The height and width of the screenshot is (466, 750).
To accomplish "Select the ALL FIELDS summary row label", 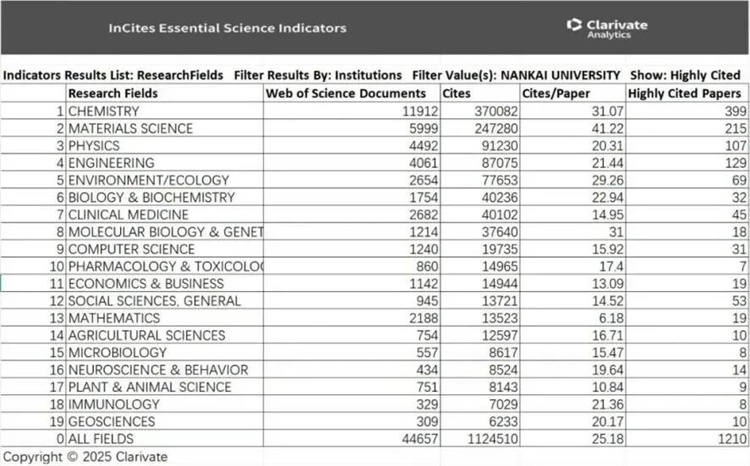I will click(x=100, y=439).
